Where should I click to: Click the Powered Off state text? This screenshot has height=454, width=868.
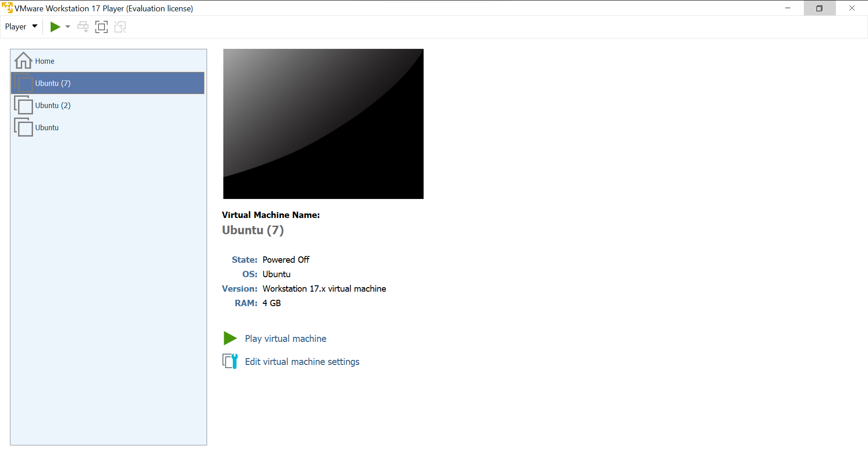coord(286,260)
